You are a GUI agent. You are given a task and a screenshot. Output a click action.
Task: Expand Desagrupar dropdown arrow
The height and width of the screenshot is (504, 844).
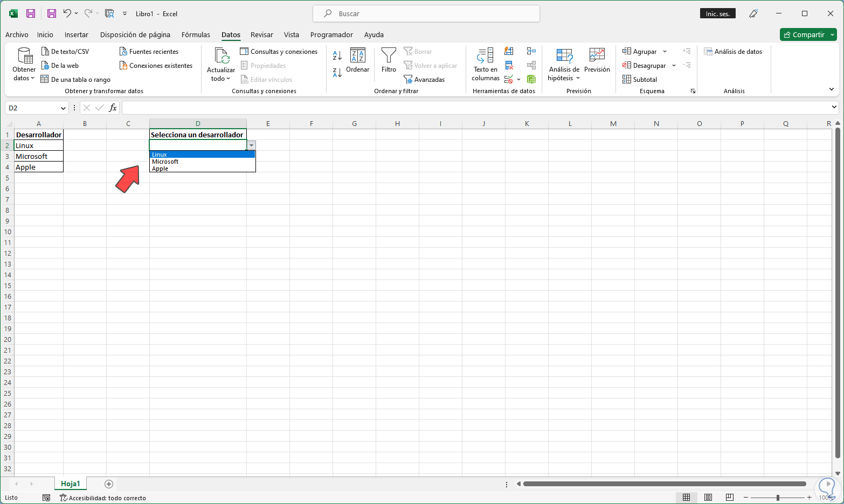tap(674, 66)
